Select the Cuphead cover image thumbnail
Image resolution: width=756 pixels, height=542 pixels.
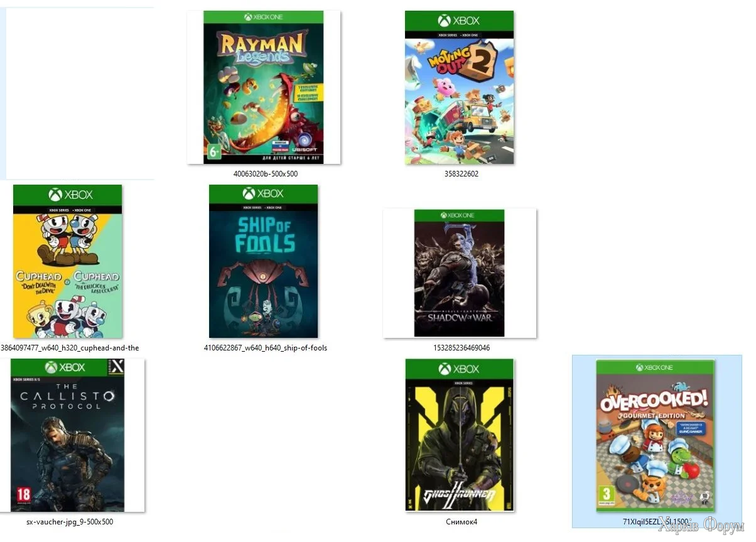click(68, 261)
